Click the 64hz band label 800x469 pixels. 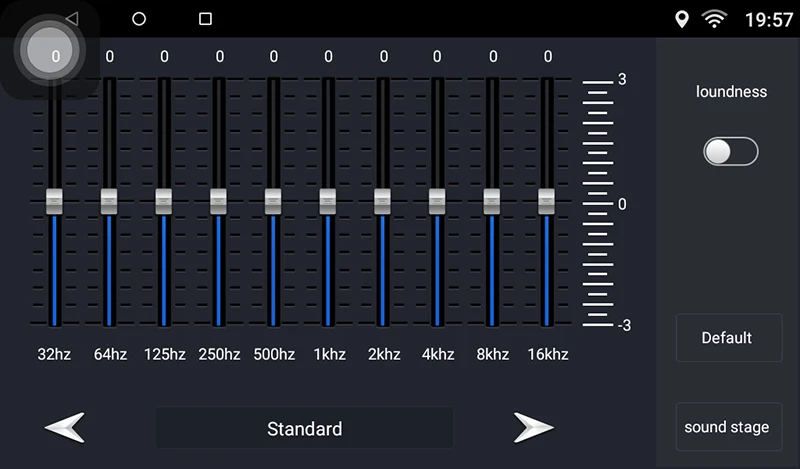[x=110, y=354]
